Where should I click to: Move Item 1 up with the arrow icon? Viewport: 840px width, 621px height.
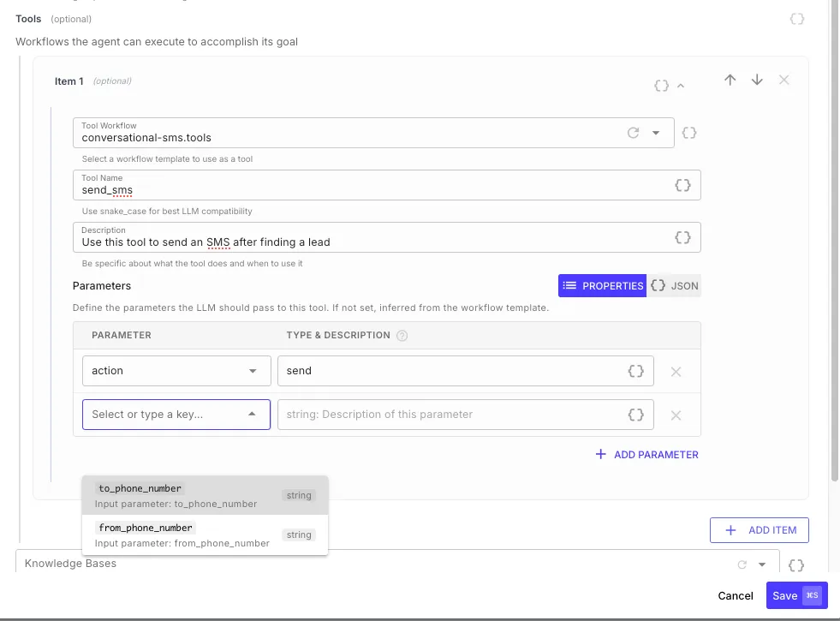730,80
